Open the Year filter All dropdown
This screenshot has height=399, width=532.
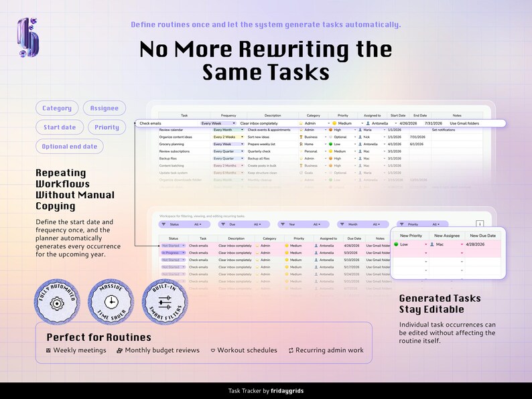pyautogui.click(x=317, y=224)
